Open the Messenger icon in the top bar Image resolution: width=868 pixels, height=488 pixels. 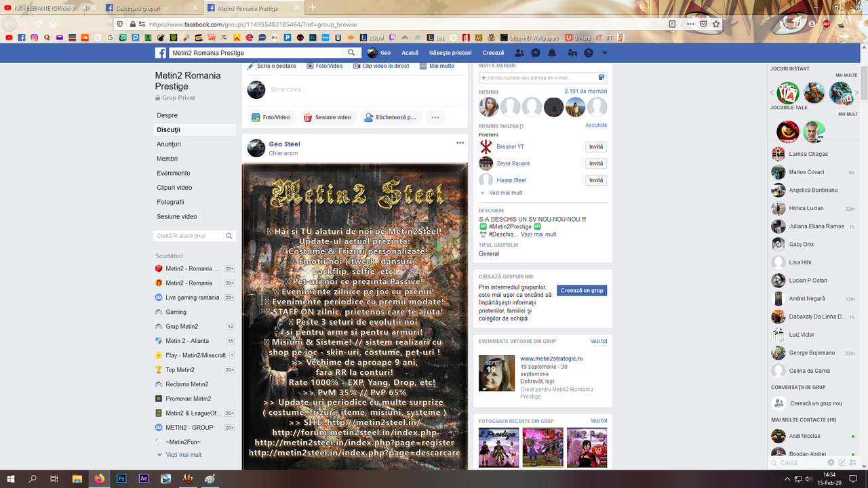536,53
